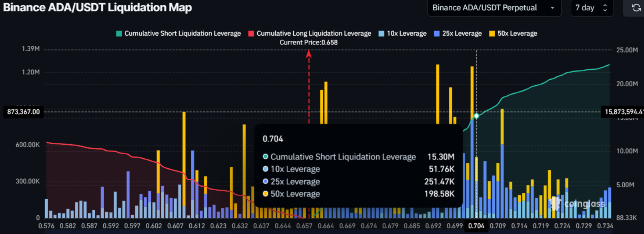Toggle the 10x Leverage legend series
Viewport: 644px width, 234px height.
pos(406,34)
